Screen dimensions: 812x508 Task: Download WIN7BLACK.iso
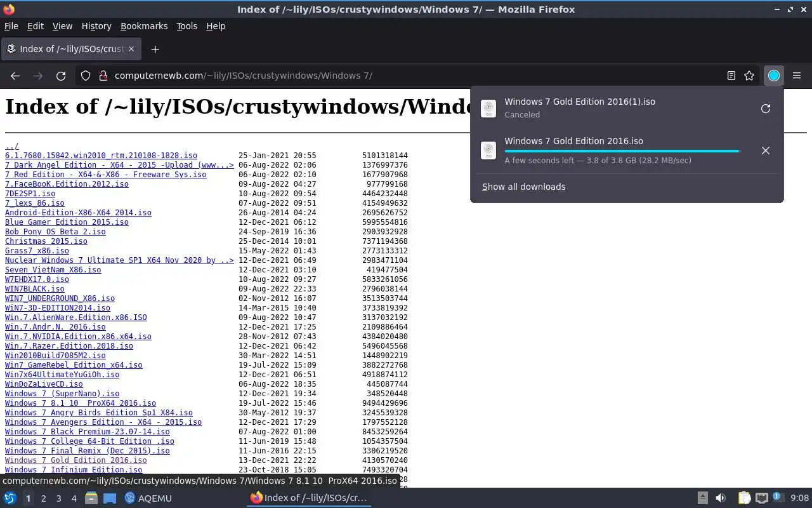tap(35, 289)
